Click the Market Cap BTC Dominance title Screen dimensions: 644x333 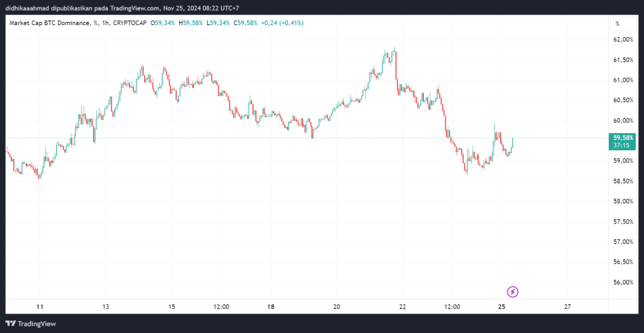[x=49, y=23]
